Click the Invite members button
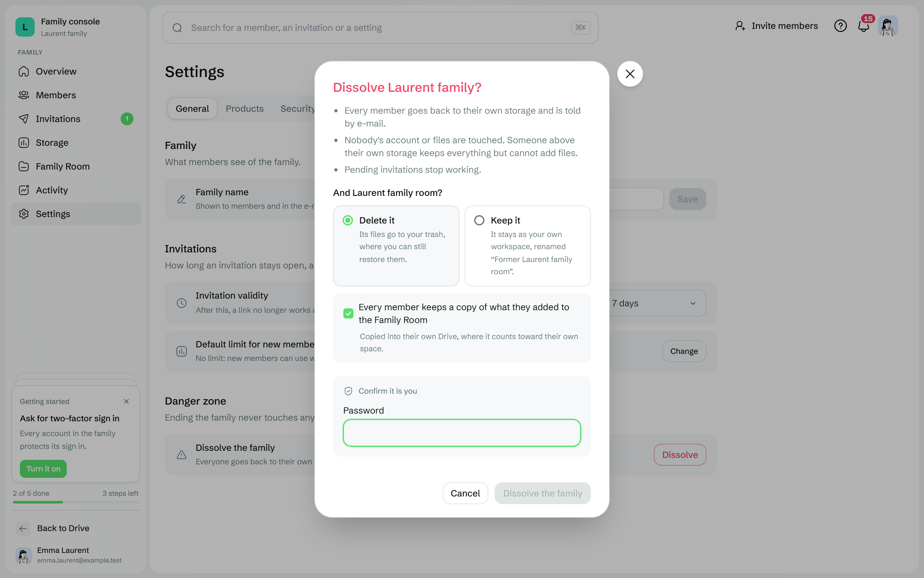The height and width of the screenshot is (578, 924). pyautogui.click(x=776, y=26)
